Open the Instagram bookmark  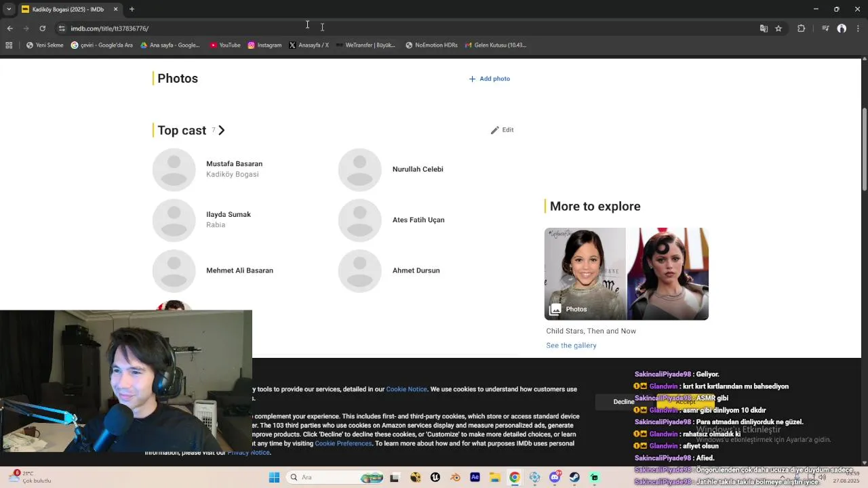264,45
